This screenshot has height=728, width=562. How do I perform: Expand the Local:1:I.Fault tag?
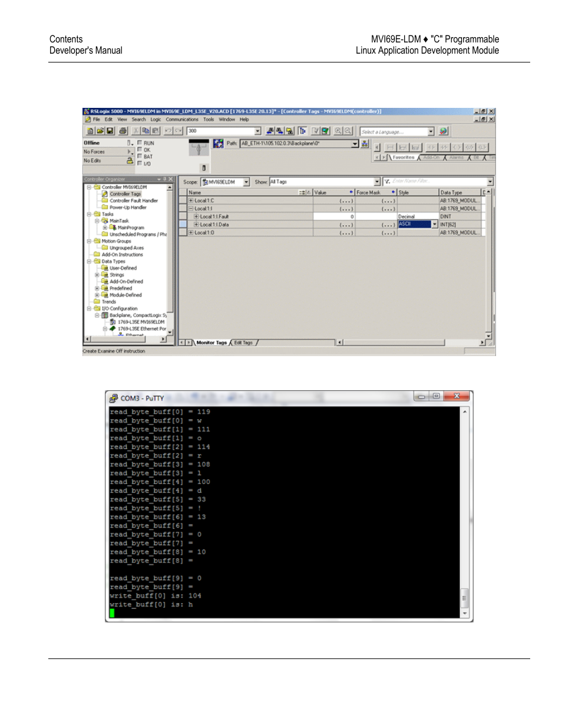tap(196, 216)
